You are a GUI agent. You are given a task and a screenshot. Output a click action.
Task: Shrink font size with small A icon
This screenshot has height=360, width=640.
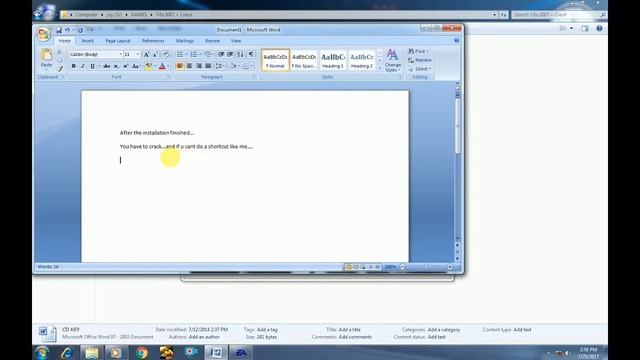pos(155,54)
